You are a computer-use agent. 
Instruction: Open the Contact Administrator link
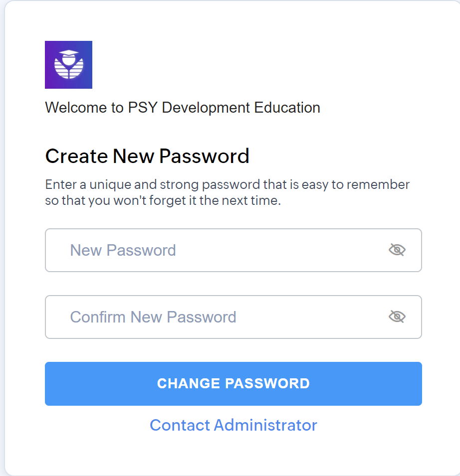[233, 425]
